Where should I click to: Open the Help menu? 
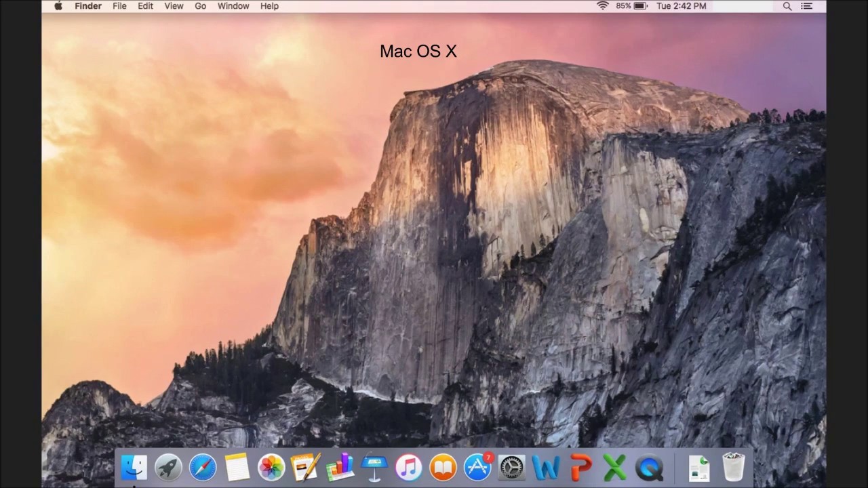[269, 6]
